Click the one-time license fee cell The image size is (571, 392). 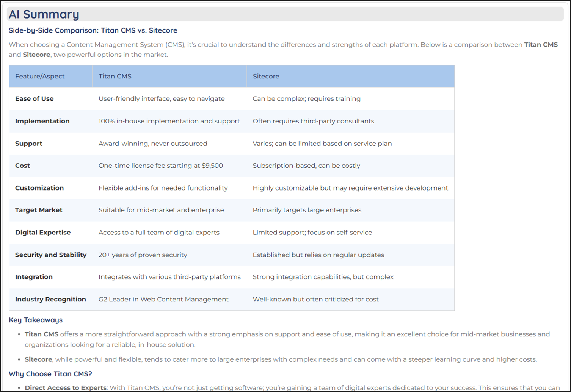tap(160, 166)
